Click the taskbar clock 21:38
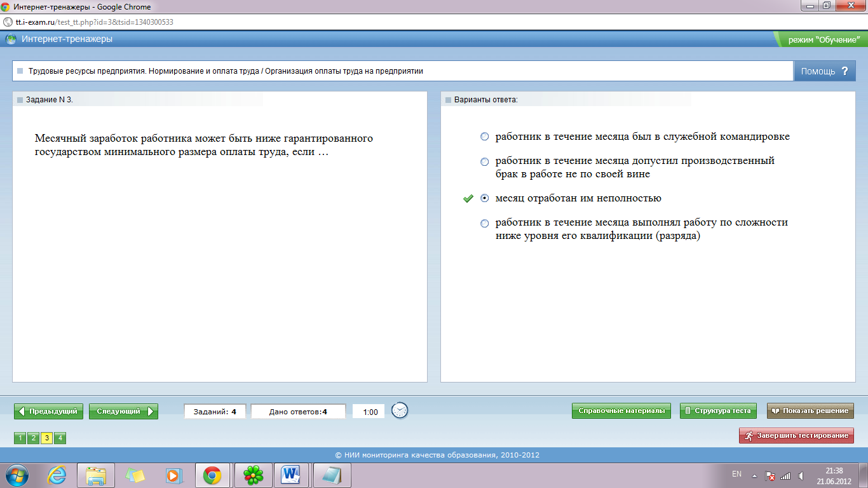 (x=834, y=471)
